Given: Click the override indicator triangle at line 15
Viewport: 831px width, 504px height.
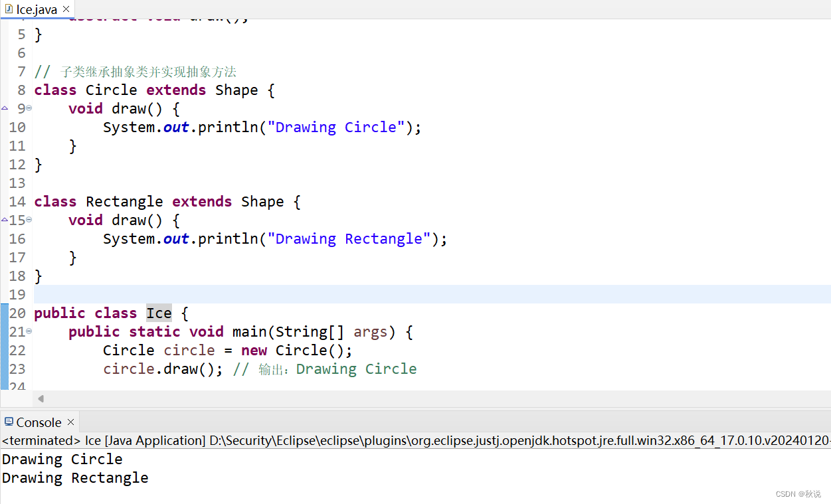Looking at the screenshot, I should click(5, 219).
